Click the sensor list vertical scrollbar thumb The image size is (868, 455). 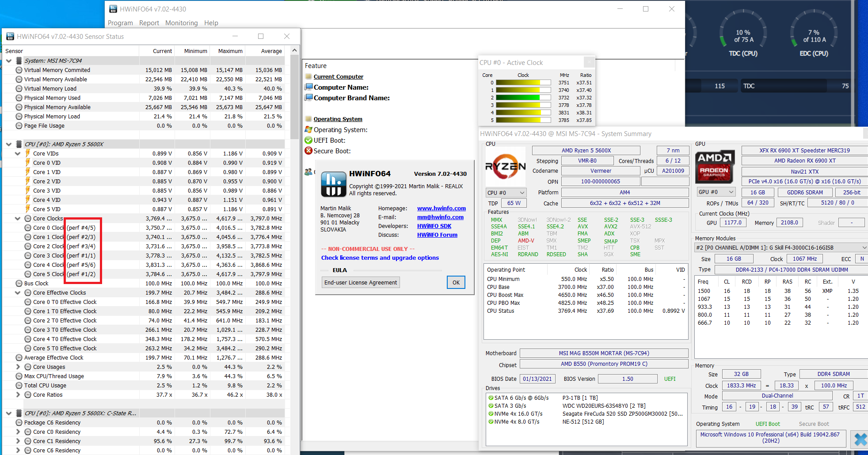point(294,97)
